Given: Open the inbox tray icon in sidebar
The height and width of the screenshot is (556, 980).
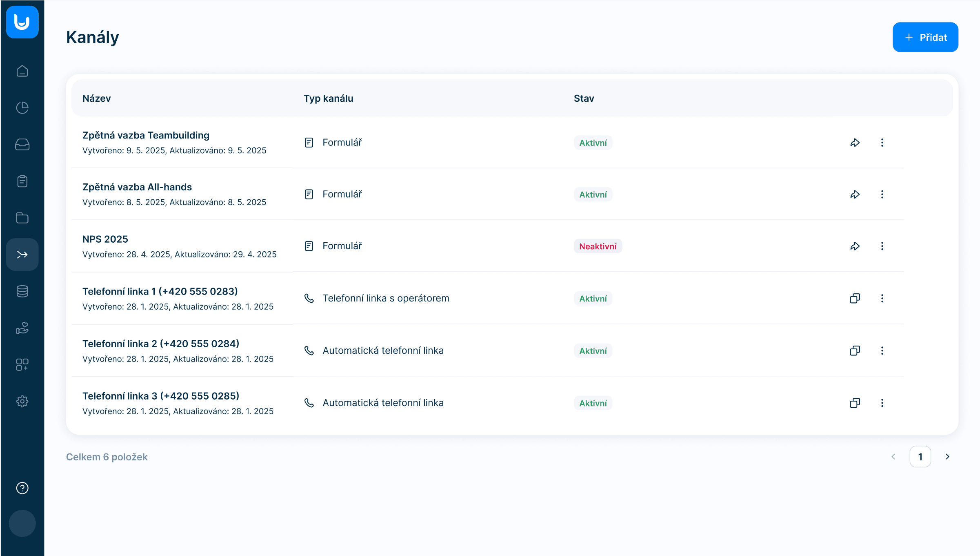Looking at the screenshot, I should point(22,145).
